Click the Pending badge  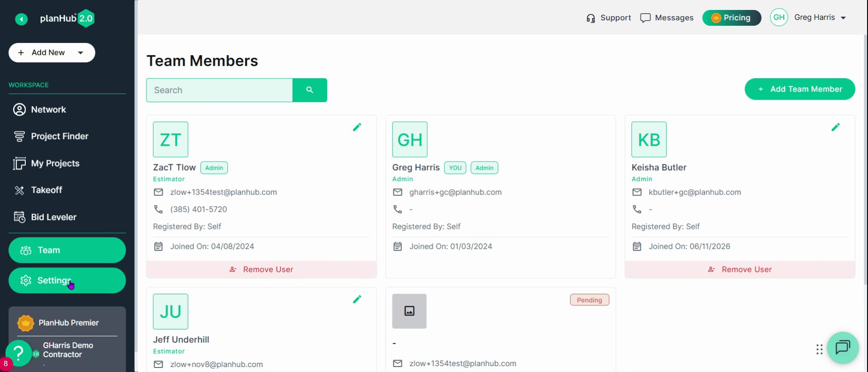coord(590,300)
